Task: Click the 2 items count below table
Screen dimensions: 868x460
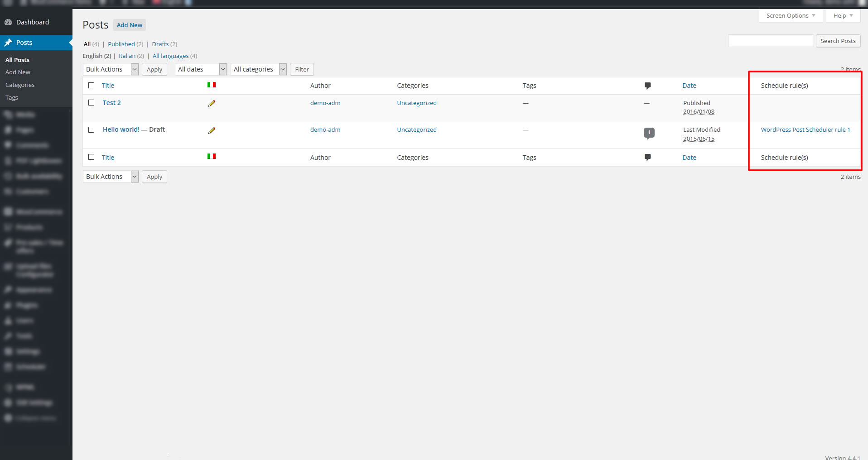Action: pyautogui.click(x=850, y=177)
